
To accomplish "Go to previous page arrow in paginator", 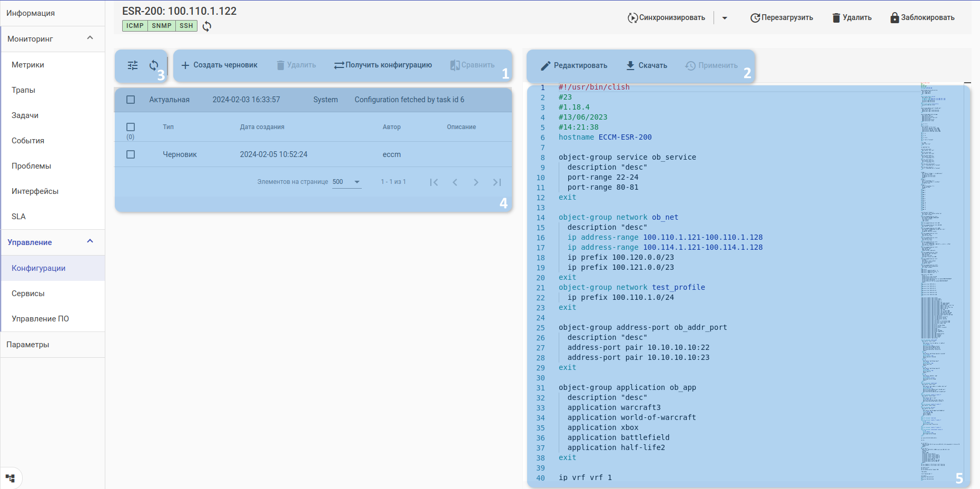I will click(x=455, y=182).
